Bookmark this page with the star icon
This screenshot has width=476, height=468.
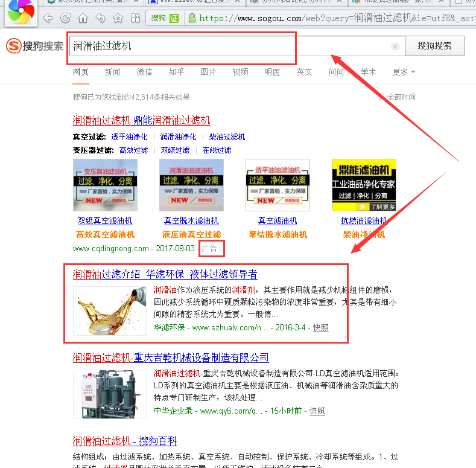click(117, 18)
